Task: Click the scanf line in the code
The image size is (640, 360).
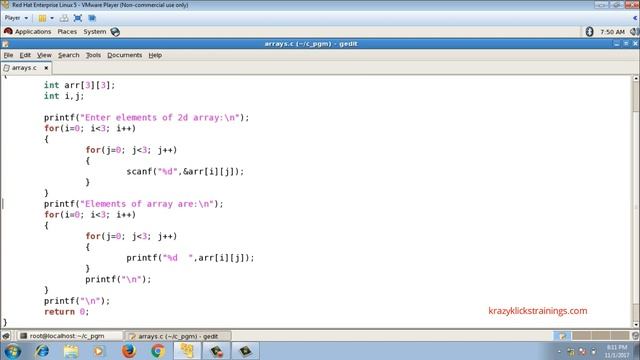Action: pos(185,171)
